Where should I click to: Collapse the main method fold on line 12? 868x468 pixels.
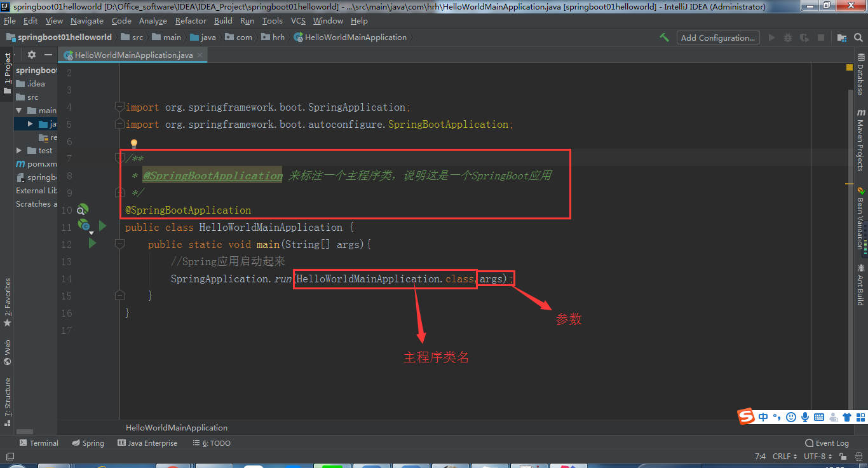[119, 244]
